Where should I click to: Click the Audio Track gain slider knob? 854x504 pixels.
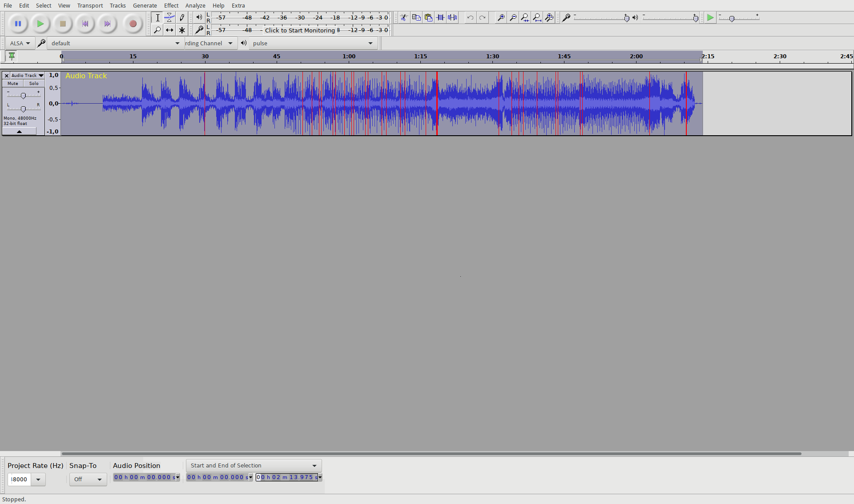(x=23, y=95)
